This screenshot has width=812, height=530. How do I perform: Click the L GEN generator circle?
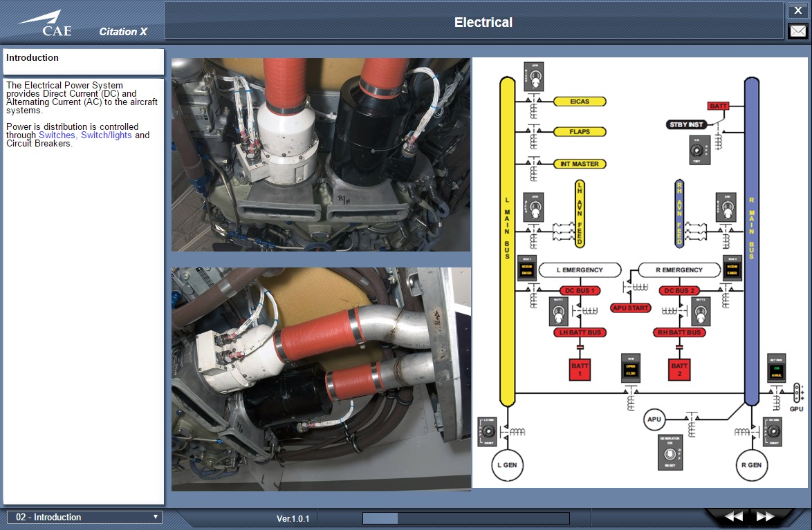tap(508, 464)
